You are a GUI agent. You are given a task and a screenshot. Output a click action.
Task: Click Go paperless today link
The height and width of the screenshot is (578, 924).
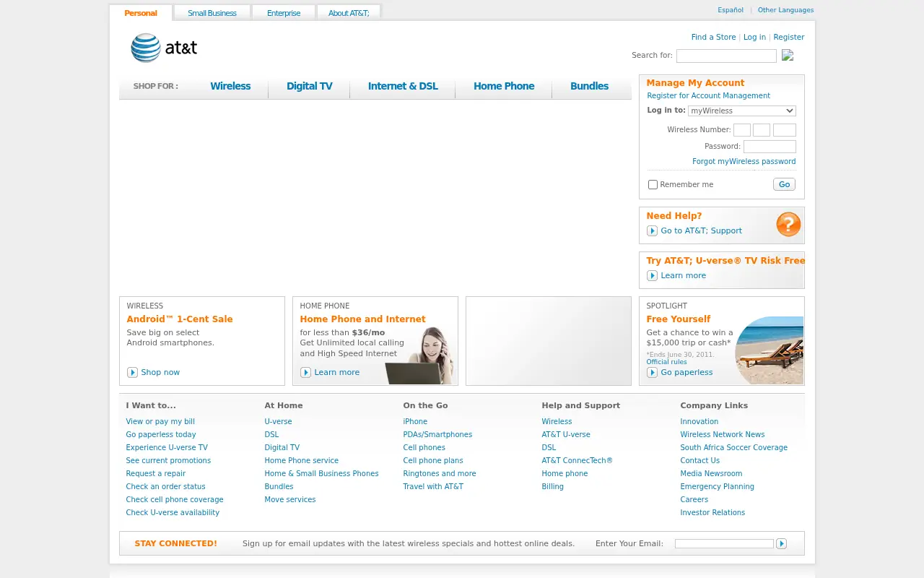coord(161,435)
